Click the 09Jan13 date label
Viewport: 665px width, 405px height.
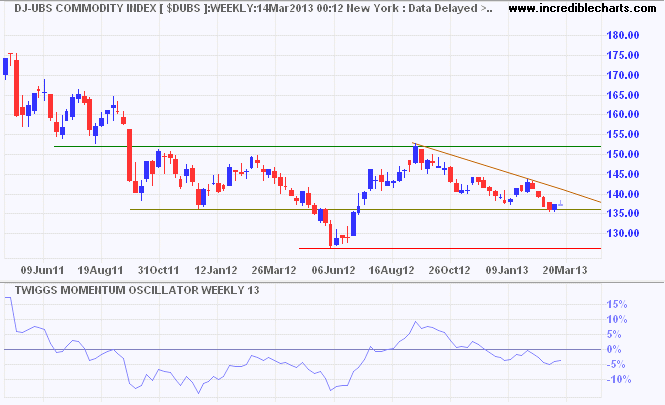point(507,270)
